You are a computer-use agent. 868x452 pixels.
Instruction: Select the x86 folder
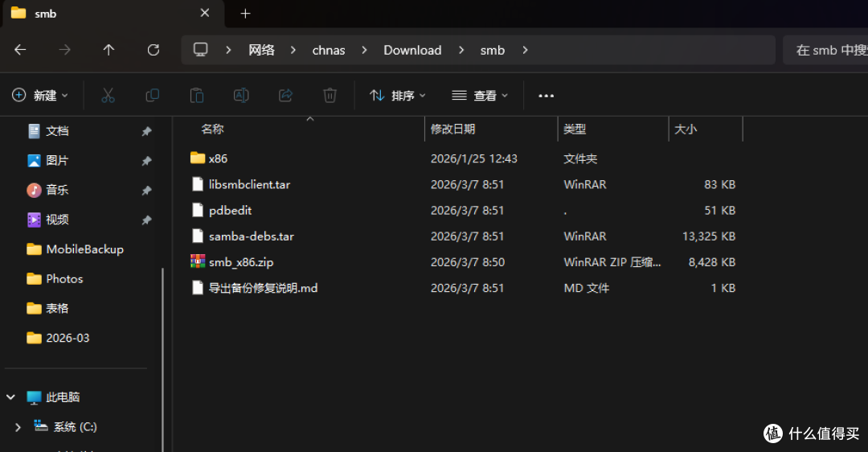point(218,158)
